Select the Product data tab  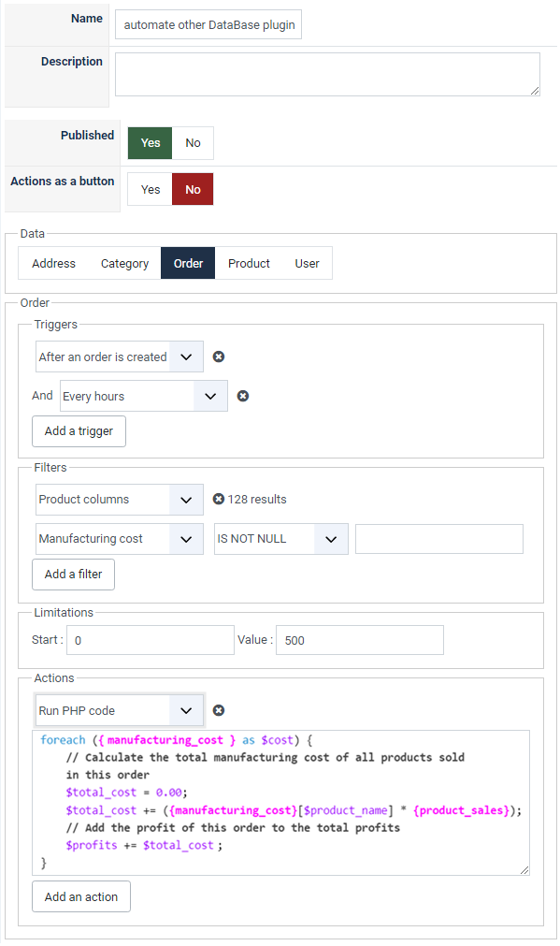click(249, 263)
